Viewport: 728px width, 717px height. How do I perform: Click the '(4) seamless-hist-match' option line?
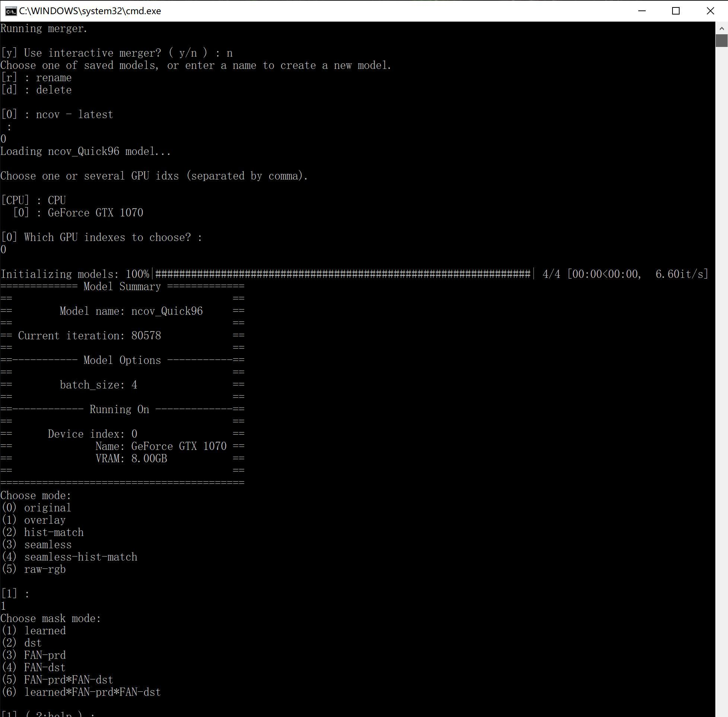click(x=69, y=557)
